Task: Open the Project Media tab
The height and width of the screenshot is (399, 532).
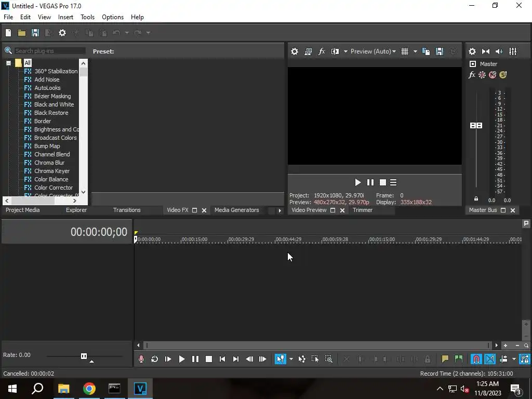Action: coord(23,210)
